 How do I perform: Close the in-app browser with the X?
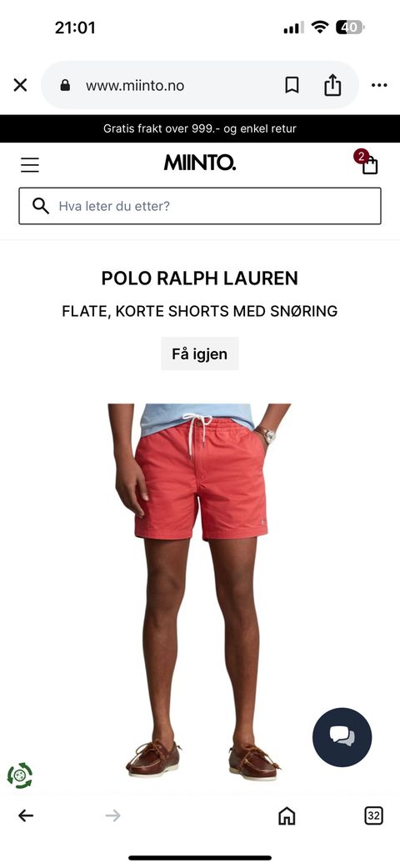(21, 85)
